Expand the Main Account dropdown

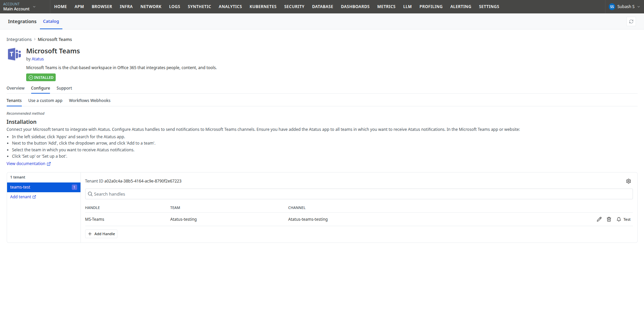19,7
